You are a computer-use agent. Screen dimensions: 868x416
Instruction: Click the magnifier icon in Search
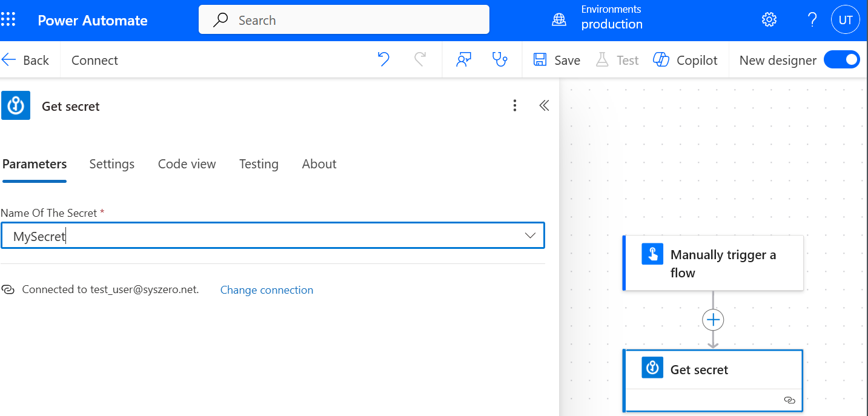(x=221, y=20)
